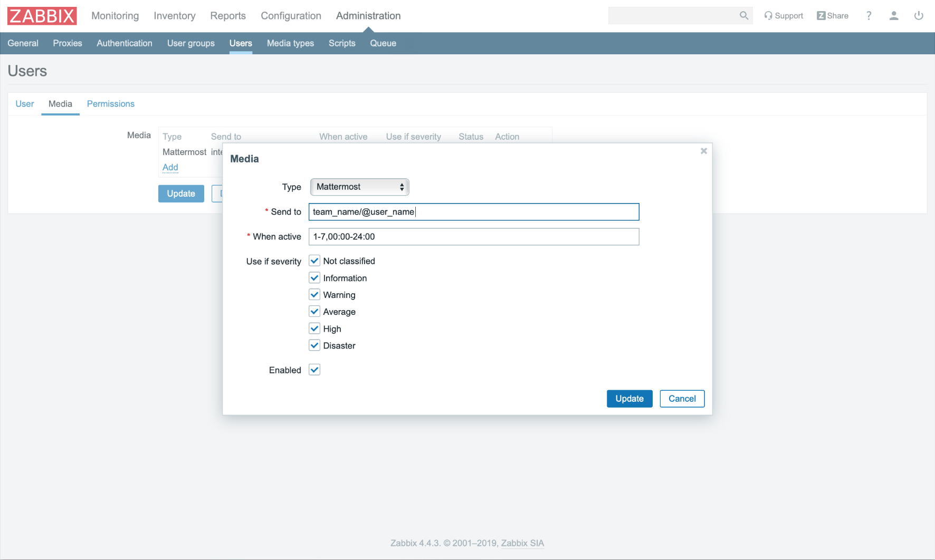Screen dimensions: 935x560
Task: Close the Media dialog with X
Action: tap(703, 151)
